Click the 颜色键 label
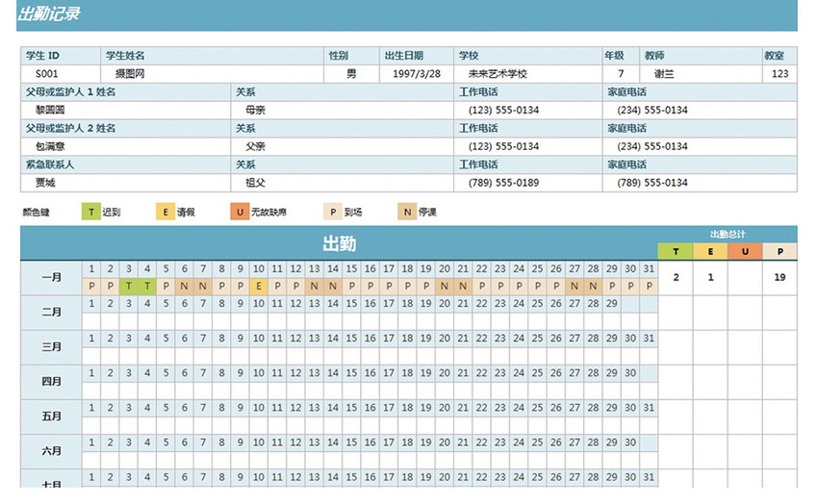818x504 pixels. [x=36, y=213]
